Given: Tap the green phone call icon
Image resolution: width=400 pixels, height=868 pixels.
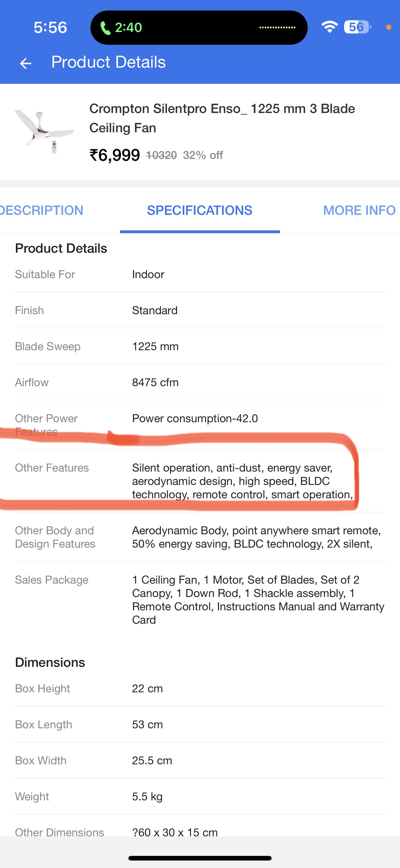Looking at the screenshot, I should point(105,28).
